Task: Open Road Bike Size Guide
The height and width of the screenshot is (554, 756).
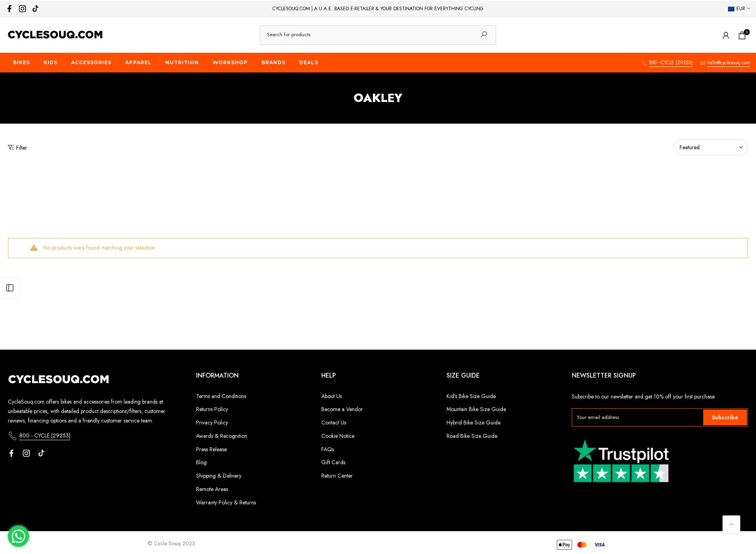Action: pyautogui.click(x=472, y=436)
